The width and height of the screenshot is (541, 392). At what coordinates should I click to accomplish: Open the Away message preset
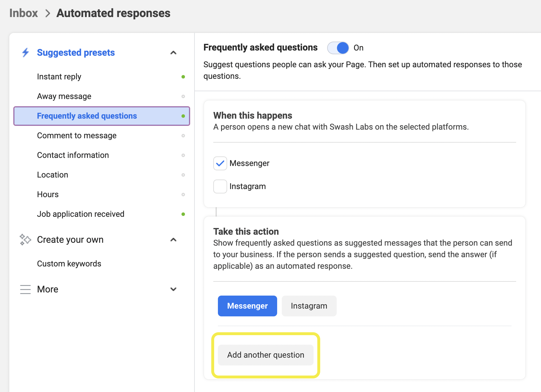pos(102,96)
